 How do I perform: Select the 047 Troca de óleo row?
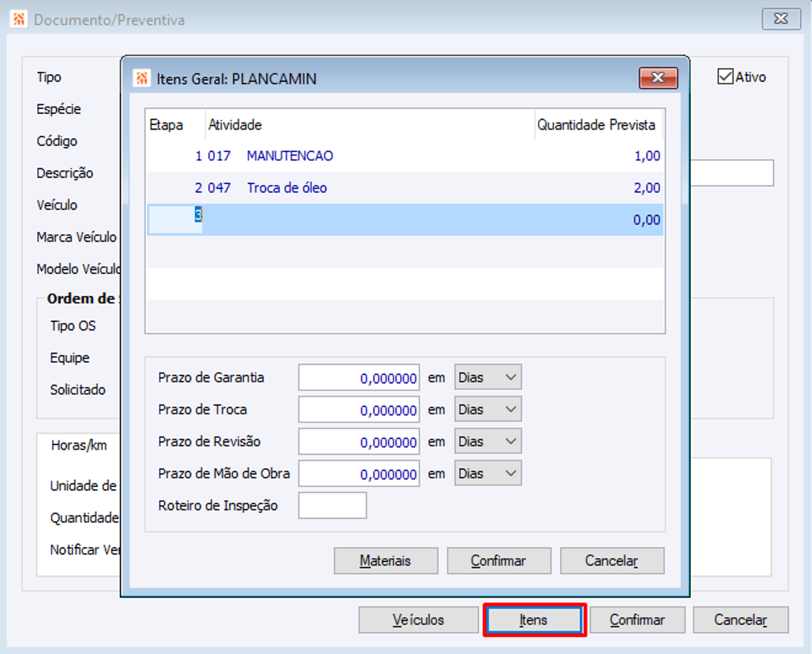(x=405, y=187)
